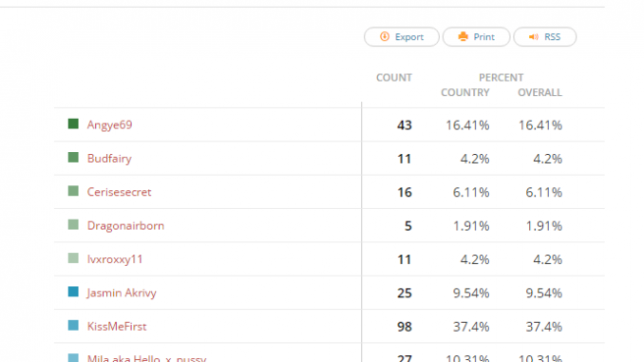Click the RSS button label
Viewport: 644px width, 362px height.
tap(553, 37)
